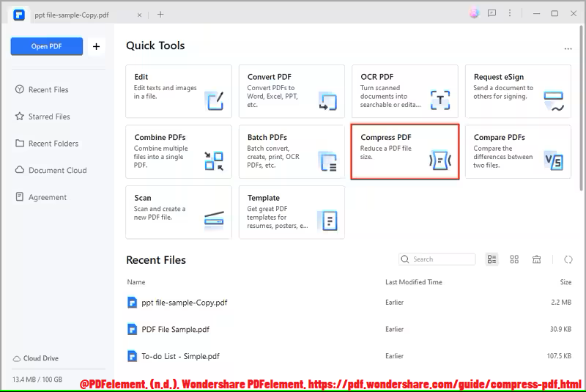Click the Recent Files search field
This screenshot has width=586, height=392.
437,259
